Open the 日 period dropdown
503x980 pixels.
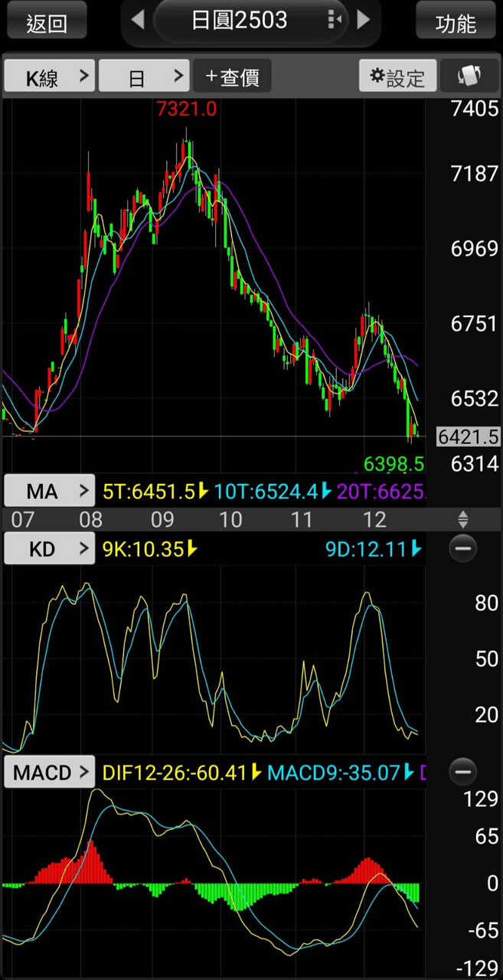[144, 76]
